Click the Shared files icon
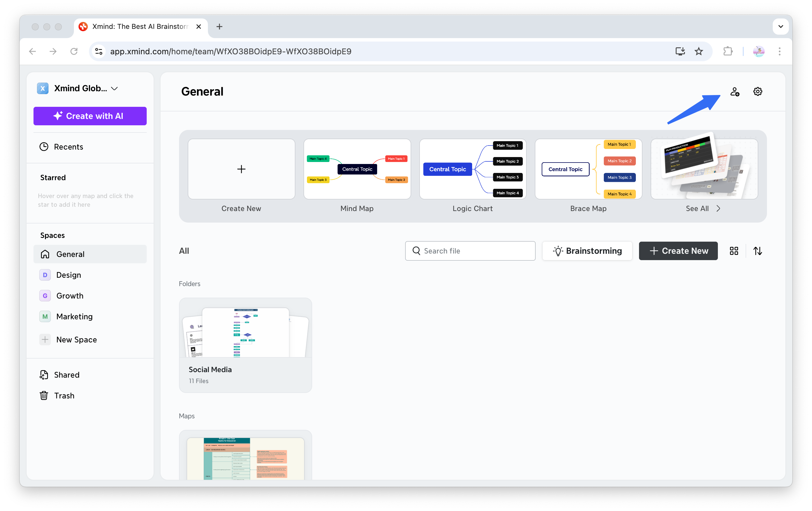This screenshot has height=511, width=812. 44,375
